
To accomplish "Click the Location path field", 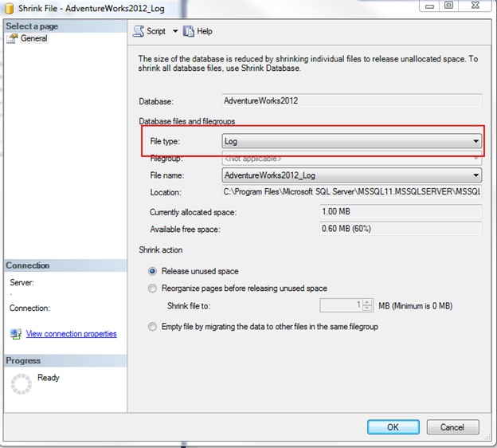I will [x=351, y=192].
